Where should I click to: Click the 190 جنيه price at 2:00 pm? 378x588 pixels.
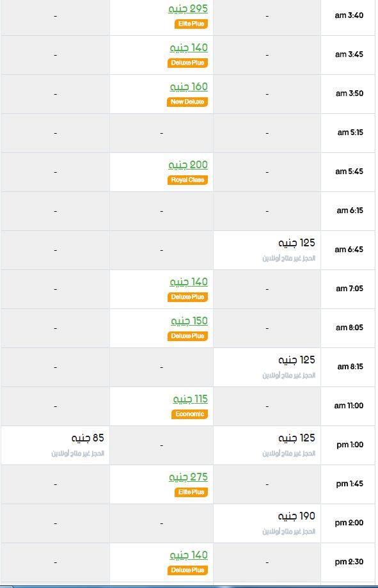click(297, 516)
